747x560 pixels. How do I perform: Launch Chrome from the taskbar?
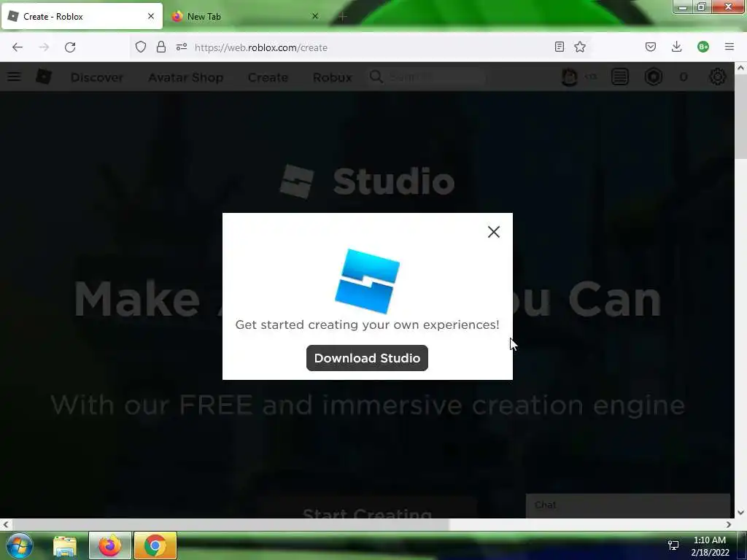coord(155,545)
